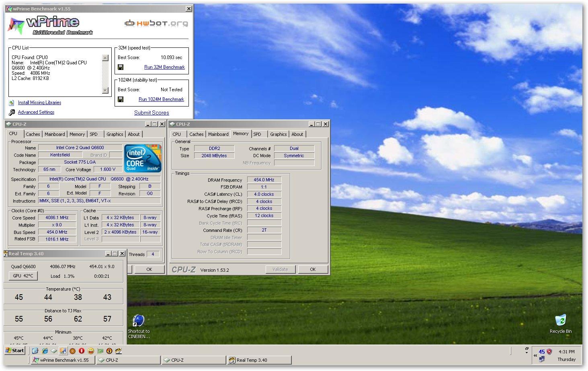This screenshot has height=371, width=588.
Task: Open the Memory tab in left CPU-Z window
Action: (77, 134)
